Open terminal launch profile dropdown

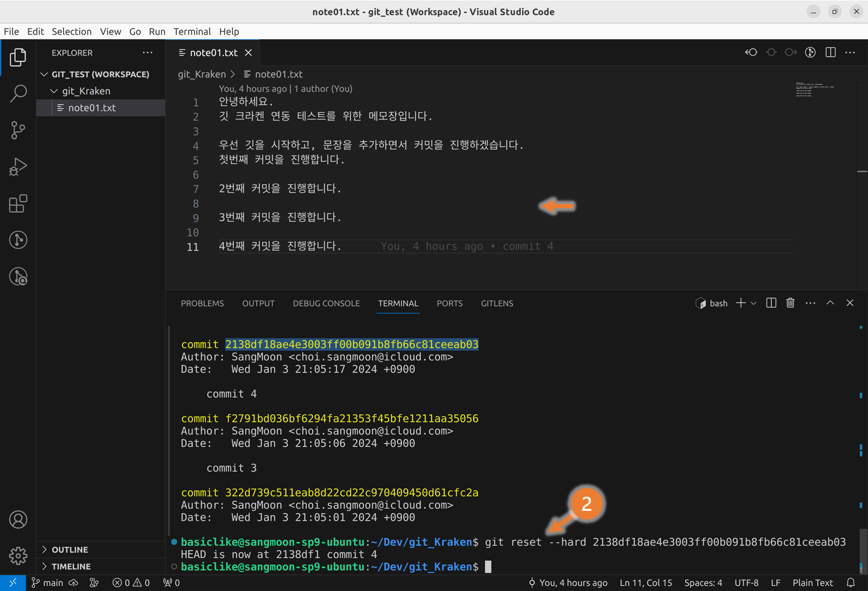[753, 303]
